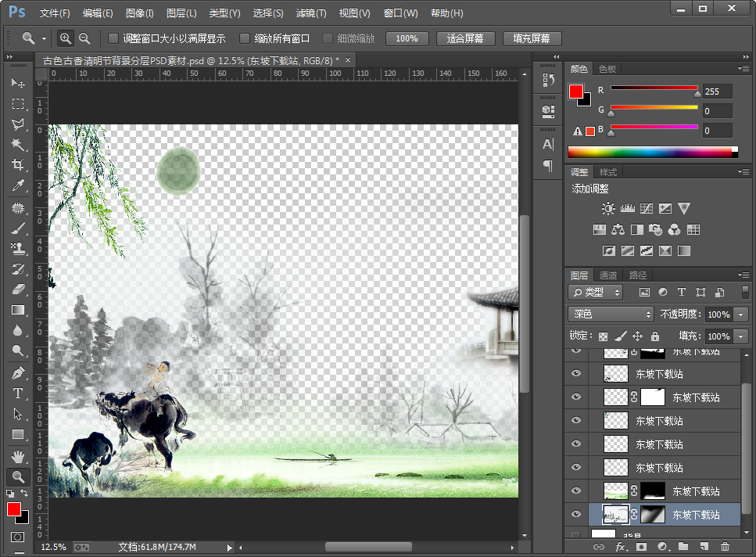
Task: Toggle lock all padlock
Action: [654, 336]
